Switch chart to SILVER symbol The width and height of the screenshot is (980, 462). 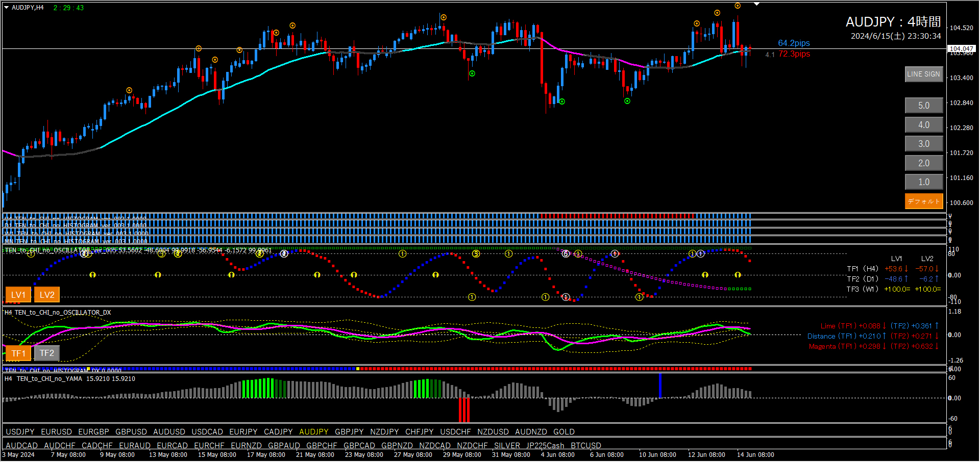tap(507, 446)
